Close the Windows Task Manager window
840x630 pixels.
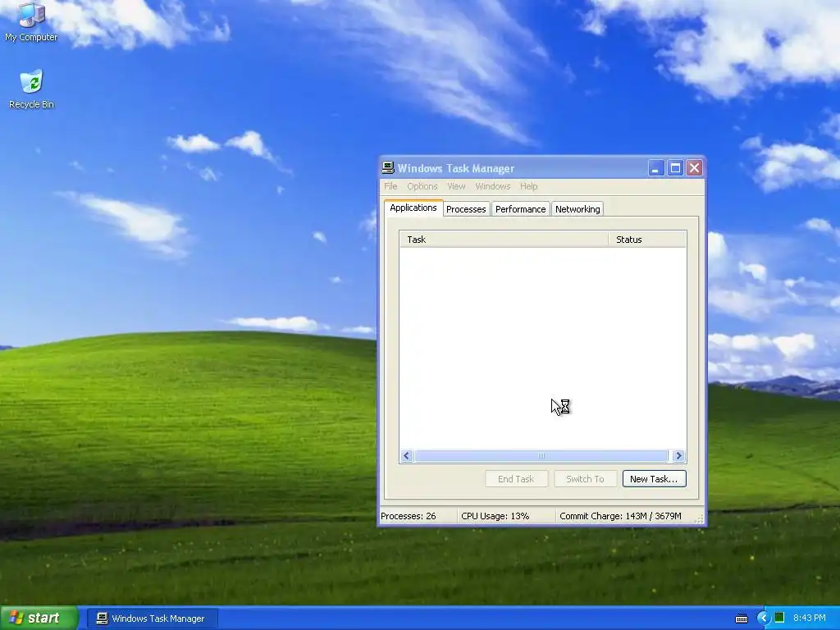[694, 168]
